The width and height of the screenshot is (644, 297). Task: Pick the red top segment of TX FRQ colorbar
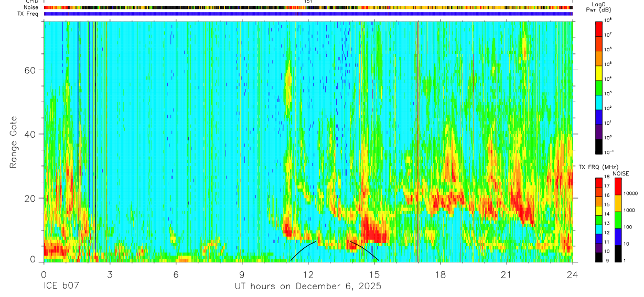598,183
